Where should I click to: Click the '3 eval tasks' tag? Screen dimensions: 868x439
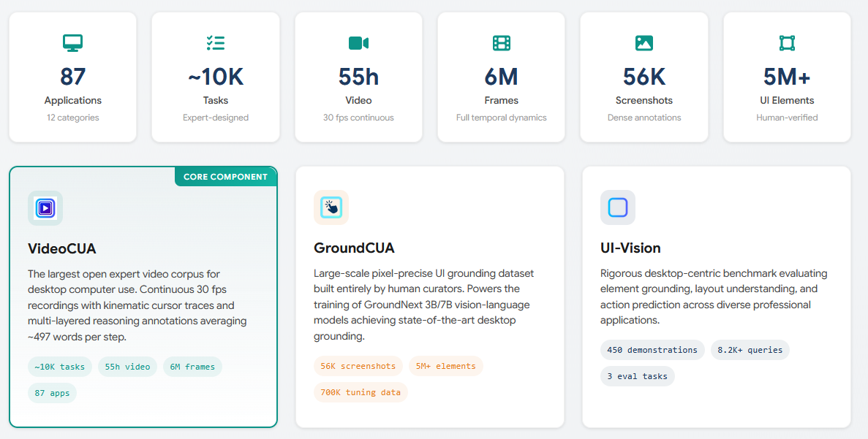click(637, 376)
